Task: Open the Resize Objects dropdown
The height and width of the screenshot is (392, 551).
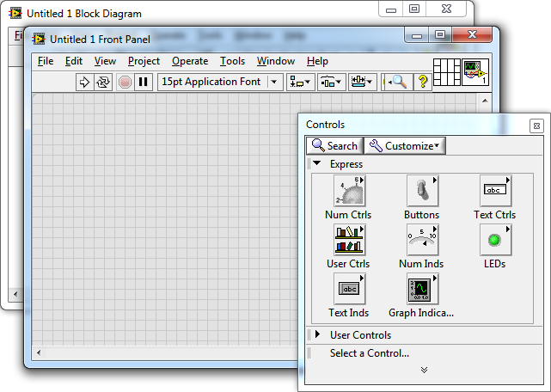Action: [362, 83]
